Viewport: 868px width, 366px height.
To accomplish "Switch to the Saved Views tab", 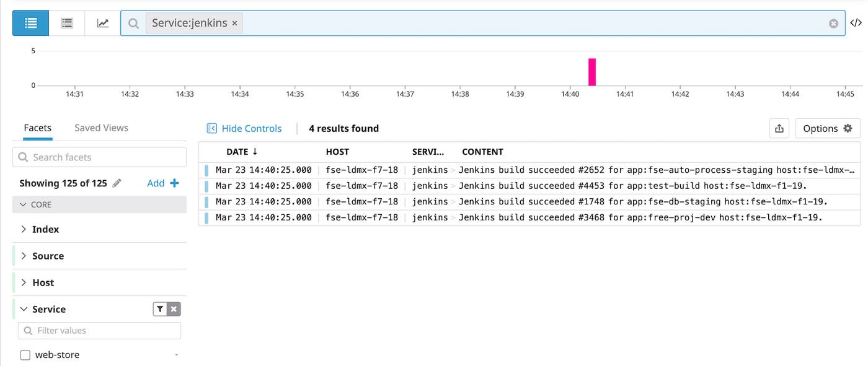I will point(100,128).
